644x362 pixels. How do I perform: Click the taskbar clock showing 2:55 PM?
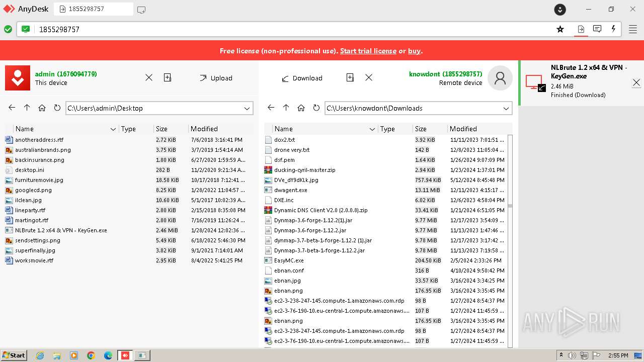[618, 355]
